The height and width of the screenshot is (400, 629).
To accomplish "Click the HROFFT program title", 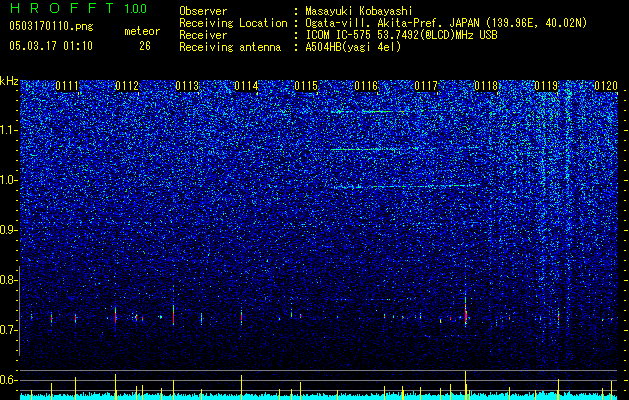I will coord(62,8).
